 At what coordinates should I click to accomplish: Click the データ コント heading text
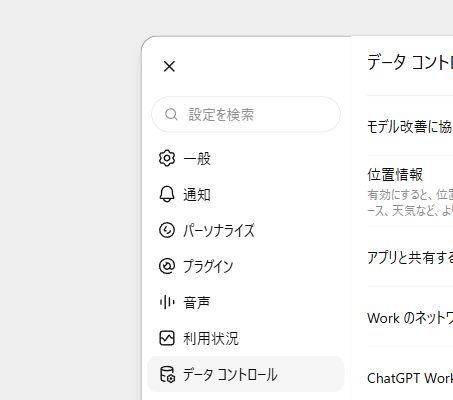click(410, 63)
